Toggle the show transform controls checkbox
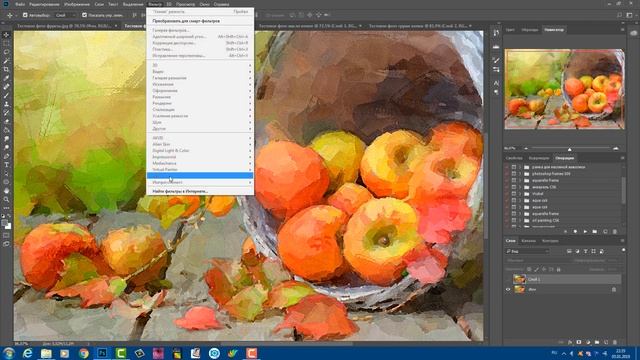 (x=84, y=15)
